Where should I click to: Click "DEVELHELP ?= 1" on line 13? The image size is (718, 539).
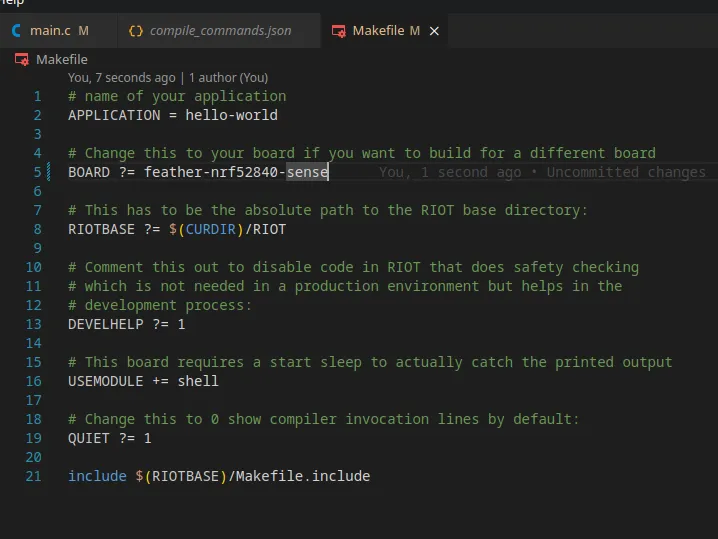click(126, 324)
